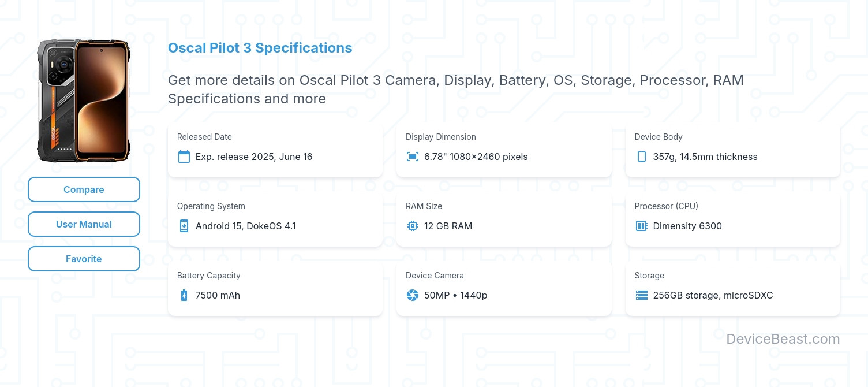Add device via Favorite button

pyautogui.click(x=84, y=259)
